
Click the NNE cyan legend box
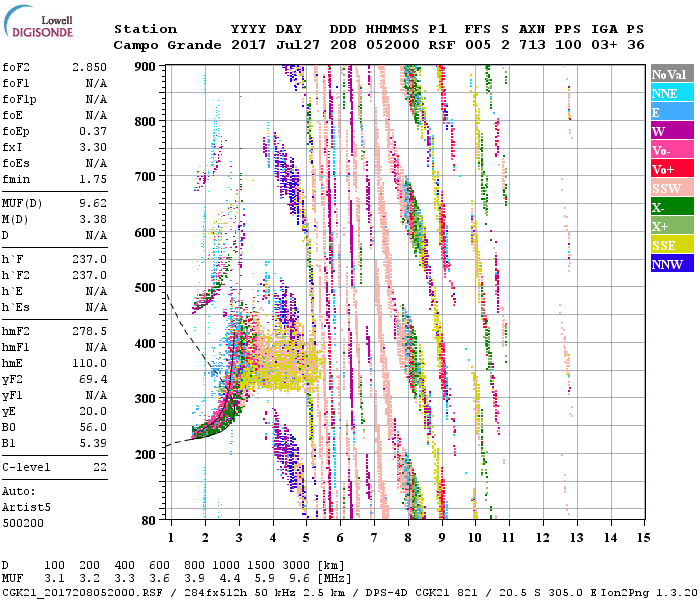670,93
